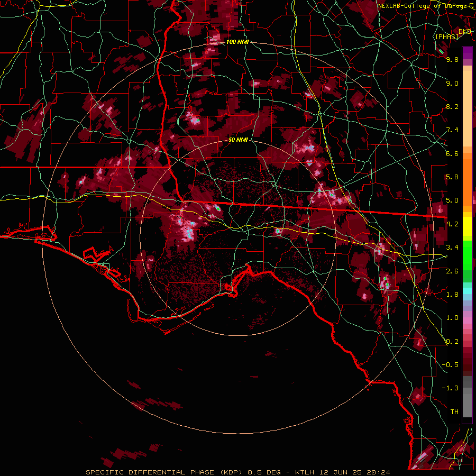Select the bright green band of the color bar
Screen dimensions: 476x476
(467, 255)
